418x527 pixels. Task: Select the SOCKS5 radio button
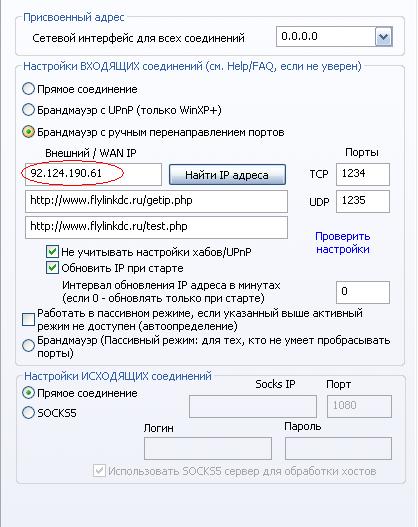[x=28, y=412]
